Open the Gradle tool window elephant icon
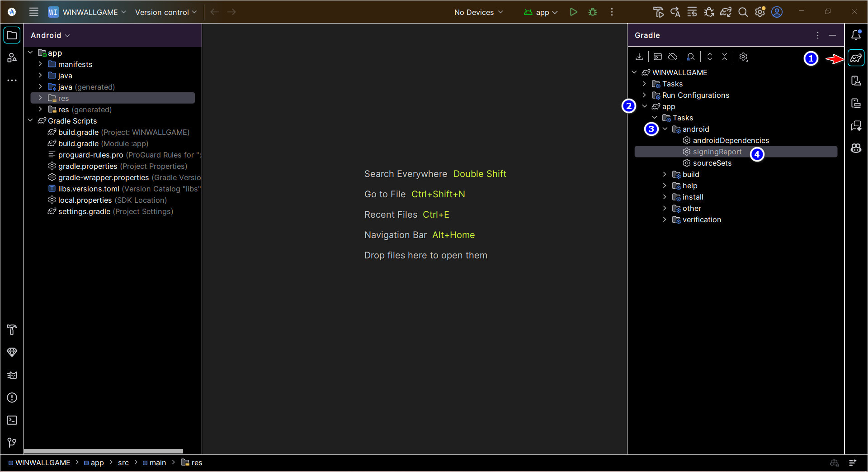868x472 pixels. pyautogui.click(x=856, y=57)
